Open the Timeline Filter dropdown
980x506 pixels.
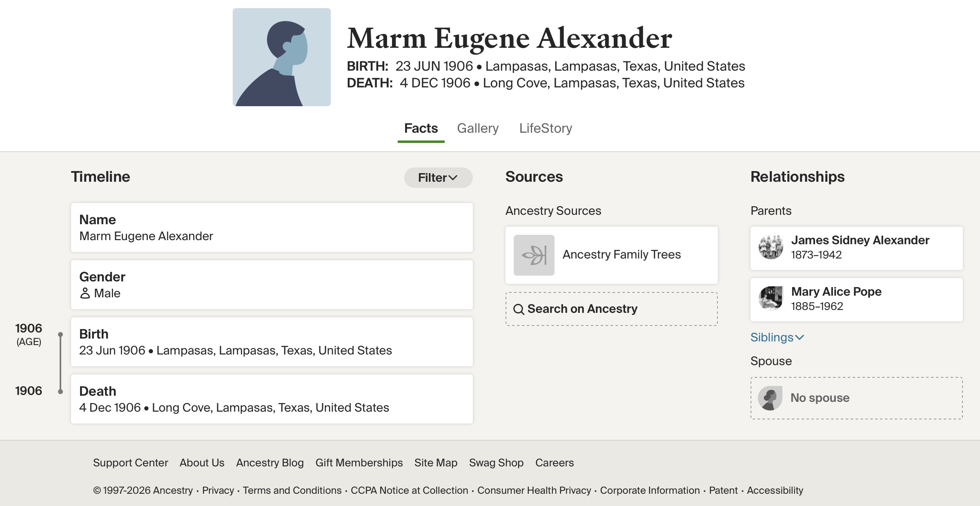pyautogui.click(x=438, y=178)
